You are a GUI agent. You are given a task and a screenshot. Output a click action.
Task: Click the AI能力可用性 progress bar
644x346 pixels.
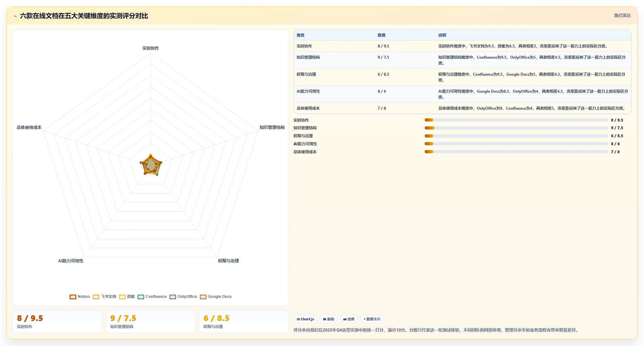click(516, 144)
